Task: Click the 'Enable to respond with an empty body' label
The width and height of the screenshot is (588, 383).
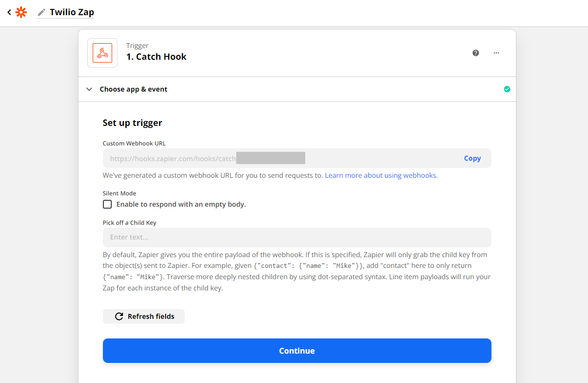Action: [181, 204]
